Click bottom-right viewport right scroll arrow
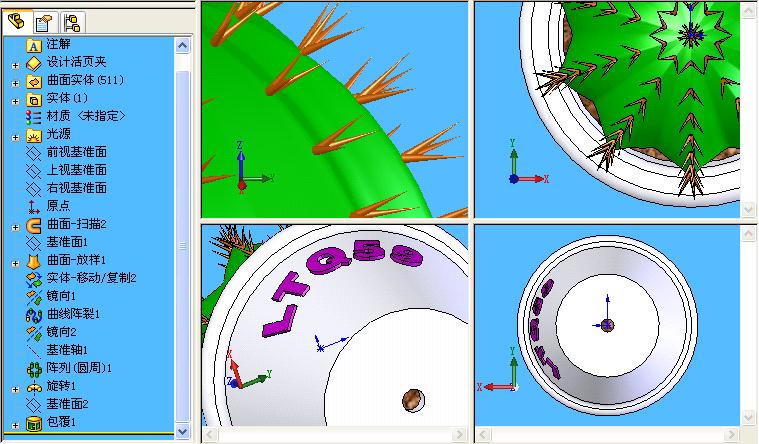 (732, 434)
